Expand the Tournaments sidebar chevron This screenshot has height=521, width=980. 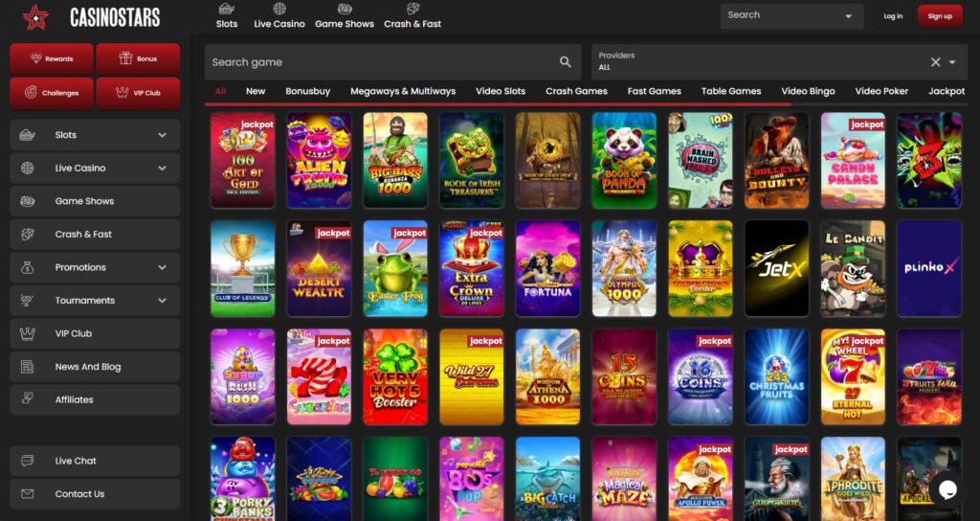163,301
